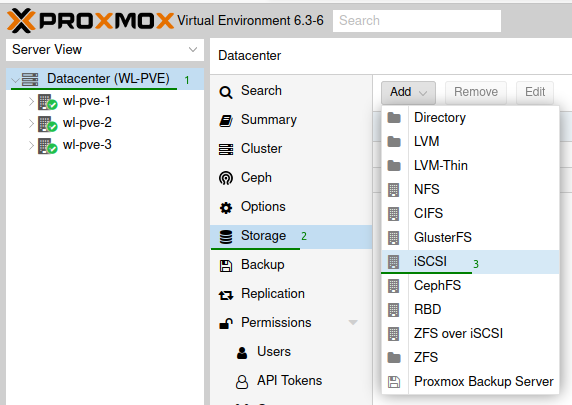The width and height of the screenshot is (572, 405).
Task: Click the building icon next to RBD
Action: pos(393,310)
